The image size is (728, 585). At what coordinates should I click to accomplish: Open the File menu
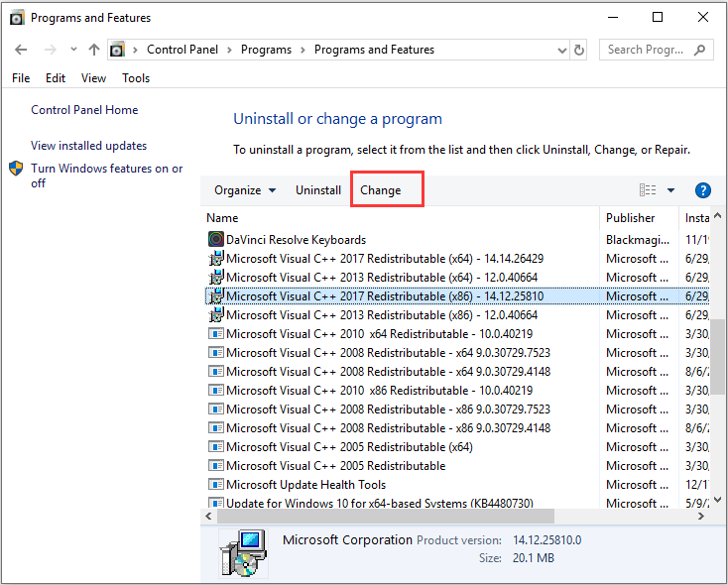[21, 78]
